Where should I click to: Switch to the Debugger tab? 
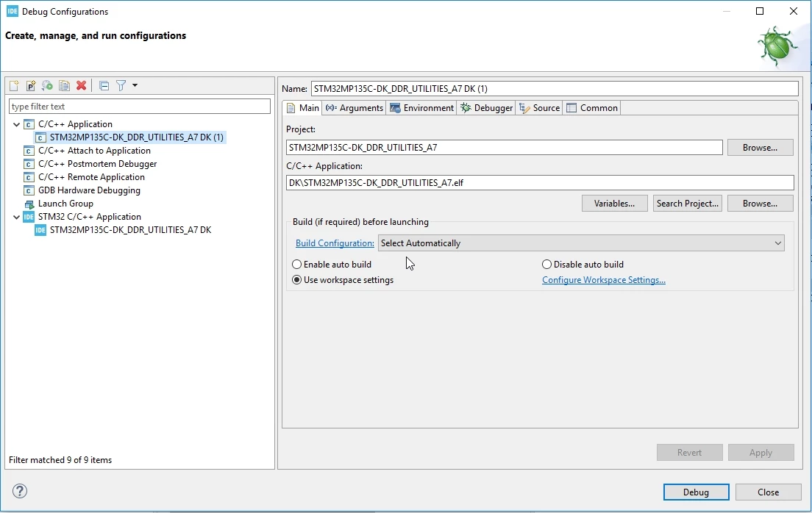(486, 108)
